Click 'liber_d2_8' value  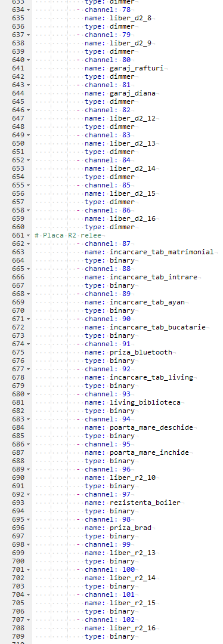tap(131, 18)
